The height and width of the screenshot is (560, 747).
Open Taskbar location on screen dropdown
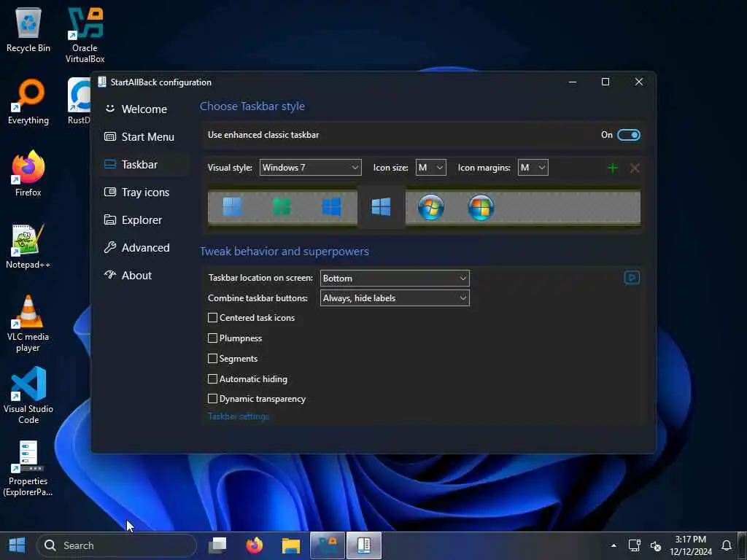coord(395,278)
